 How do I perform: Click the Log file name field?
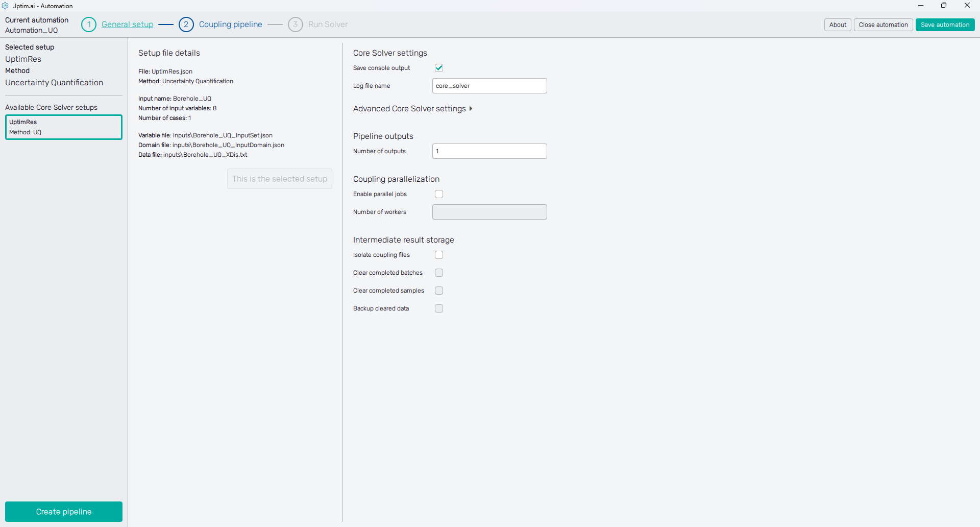[x=489, y=86]
